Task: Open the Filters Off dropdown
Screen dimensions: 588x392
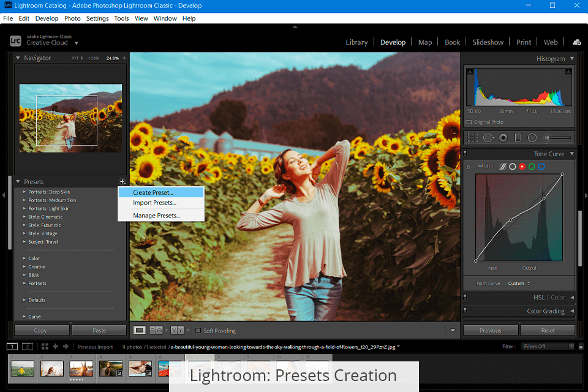Action: point(548,347)
